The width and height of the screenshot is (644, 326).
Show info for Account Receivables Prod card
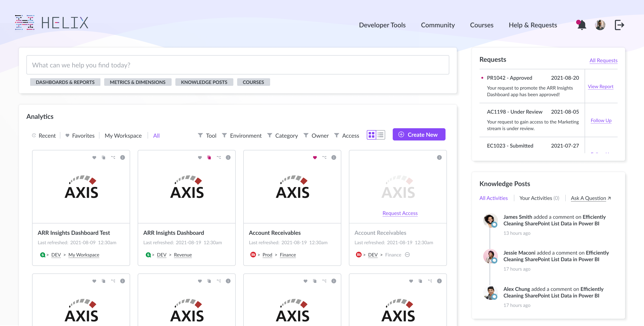[334, 157]
